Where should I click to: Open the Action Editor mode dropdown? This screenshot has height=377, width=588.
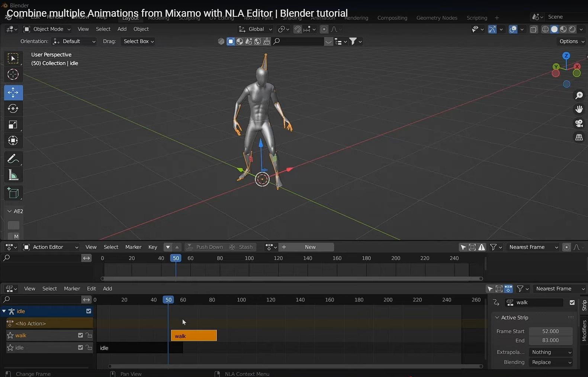point(51,247)
